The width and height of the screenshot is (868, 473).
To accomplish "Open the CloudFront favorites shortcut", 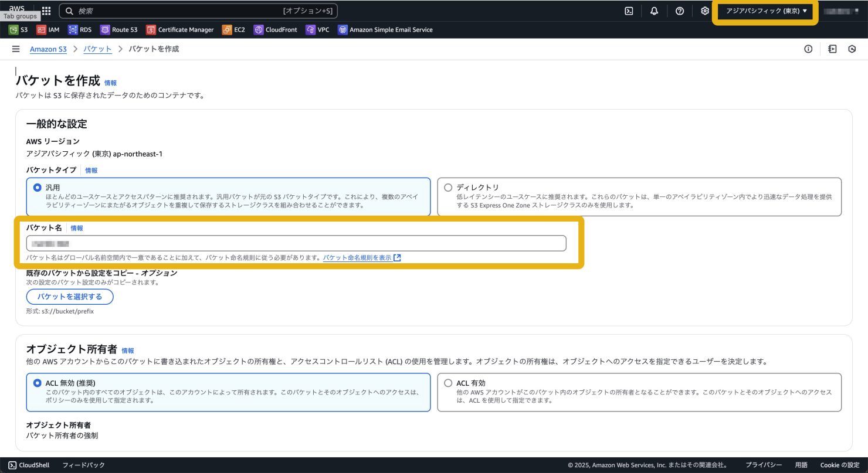I will (x=276, y=29).
